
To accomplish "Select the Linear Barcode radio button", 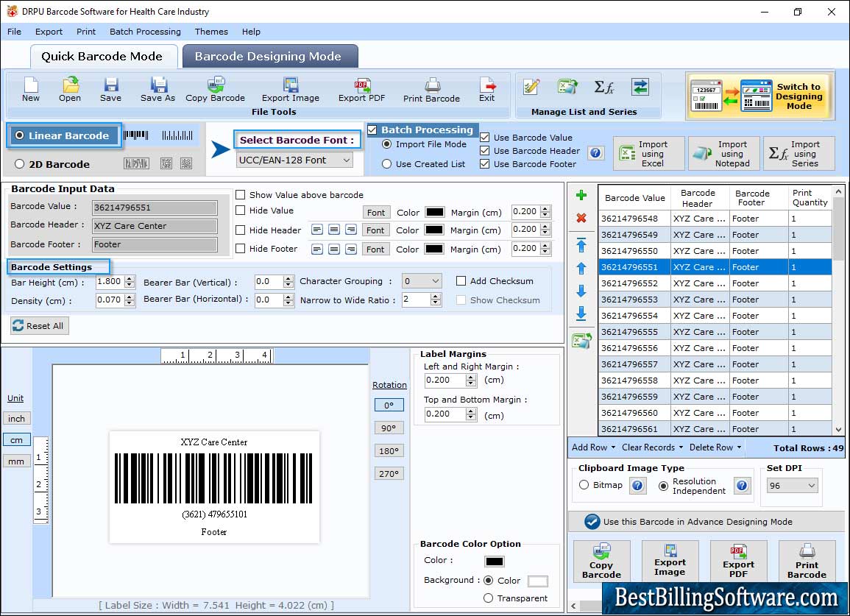I will [20, 135].
